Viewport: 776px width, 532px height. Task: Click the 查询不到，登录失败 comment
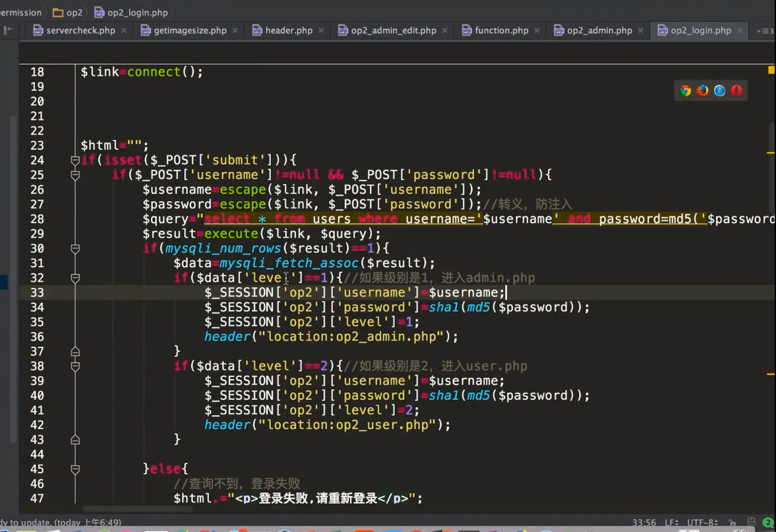237,484
